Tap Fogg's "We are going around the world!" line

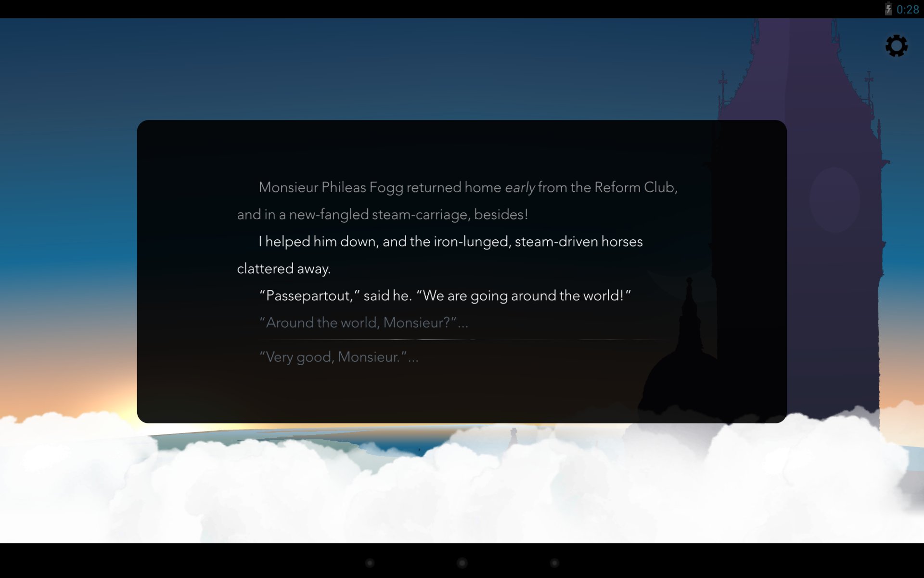524,295
